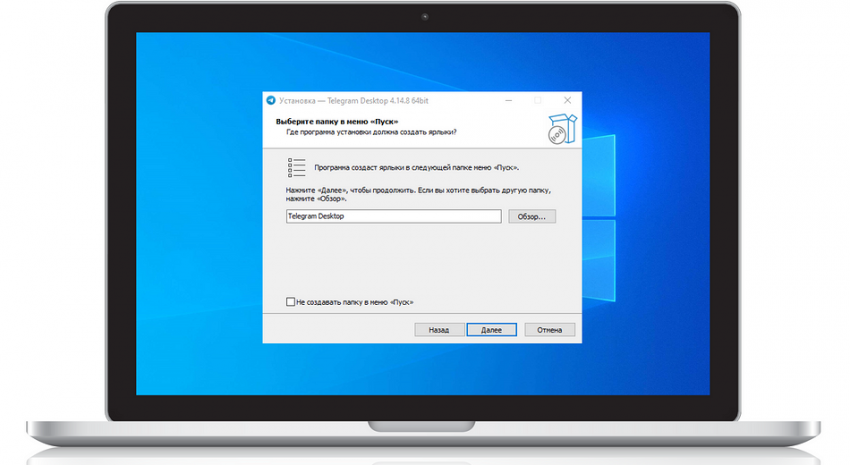Click the laptop webcam above the screen
Image resolution: width=850 pixels, height=465 pixels.
(425, 17)
